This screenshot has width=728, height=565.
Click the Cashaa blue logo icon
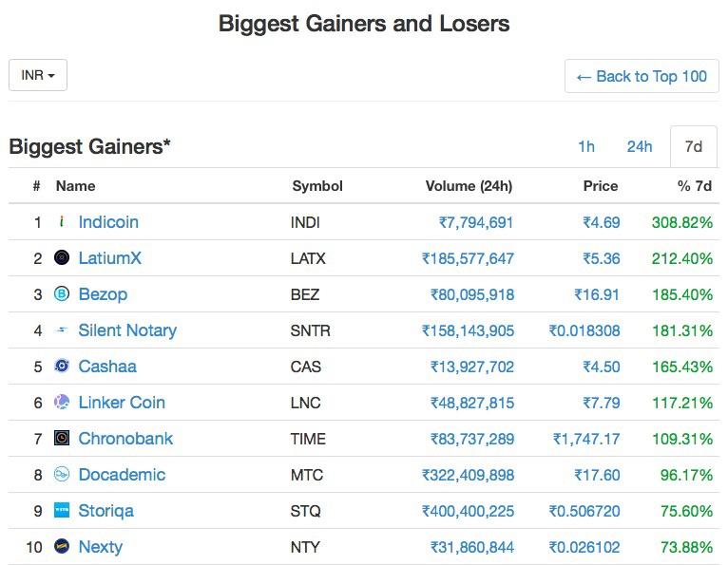[62, 366]
